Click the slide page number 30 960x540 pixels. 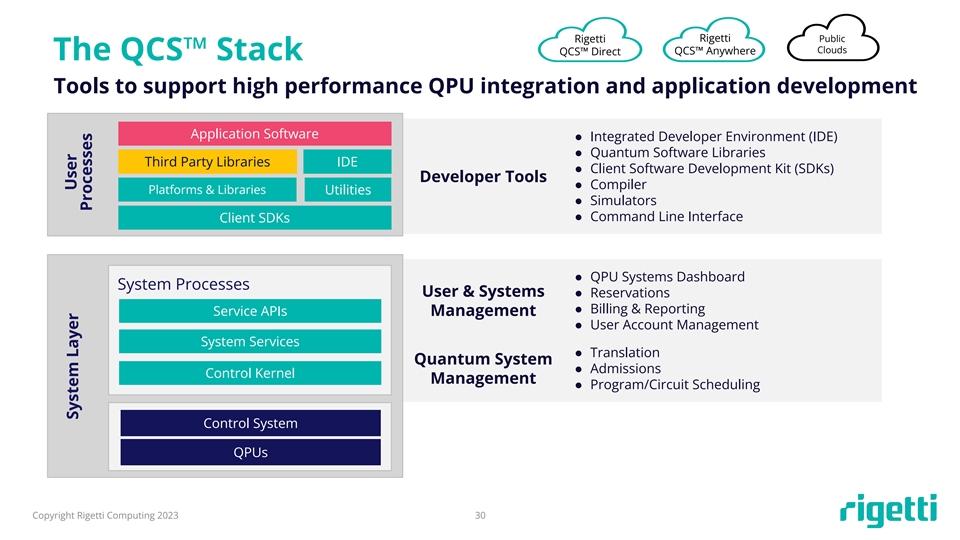(480, 516)
